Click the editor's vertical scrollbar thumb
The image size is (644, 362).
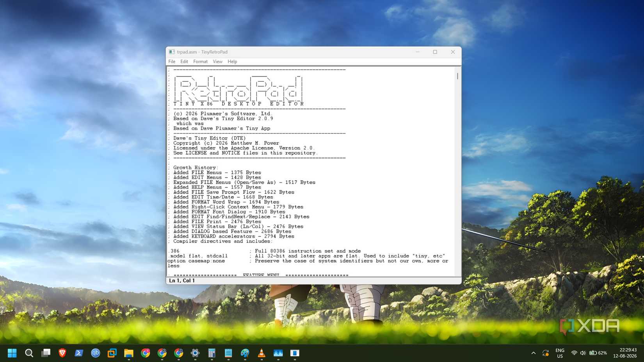[457, 76]
